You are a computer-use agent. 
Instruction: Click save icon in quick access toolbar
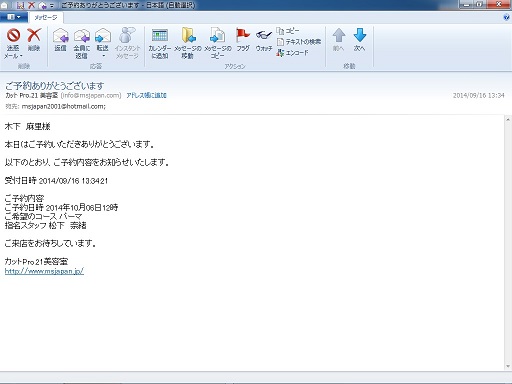pos(20,5)
